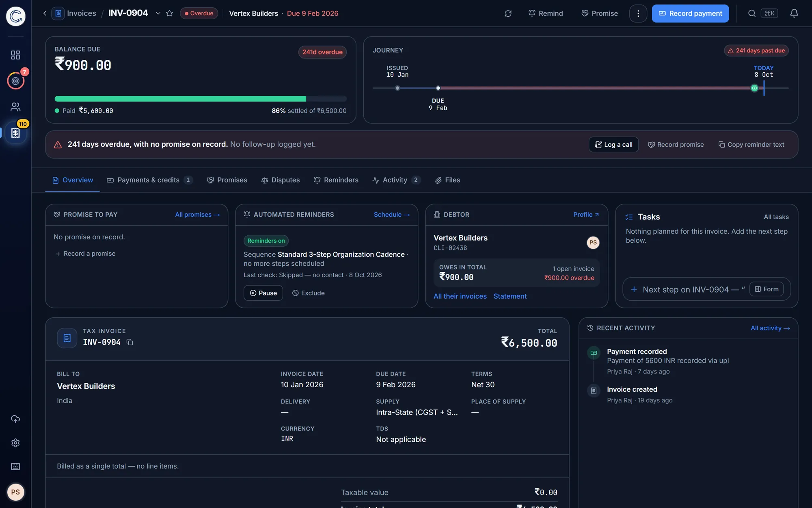Star invoice INV-0904 as favorite
The width and height of the screenshot is (812, 508).
pyautogui.click(x=170, y=13)
